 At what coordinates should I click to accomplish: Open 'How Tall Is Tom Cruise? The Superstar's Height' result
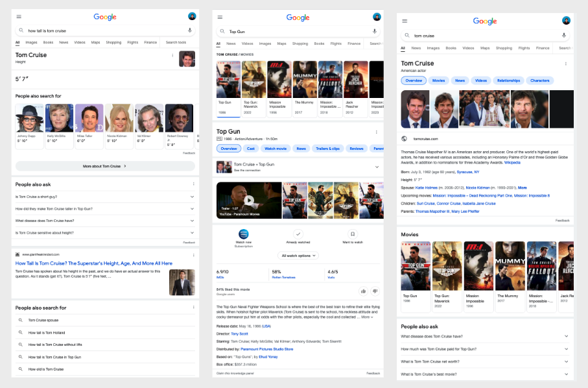94,263
